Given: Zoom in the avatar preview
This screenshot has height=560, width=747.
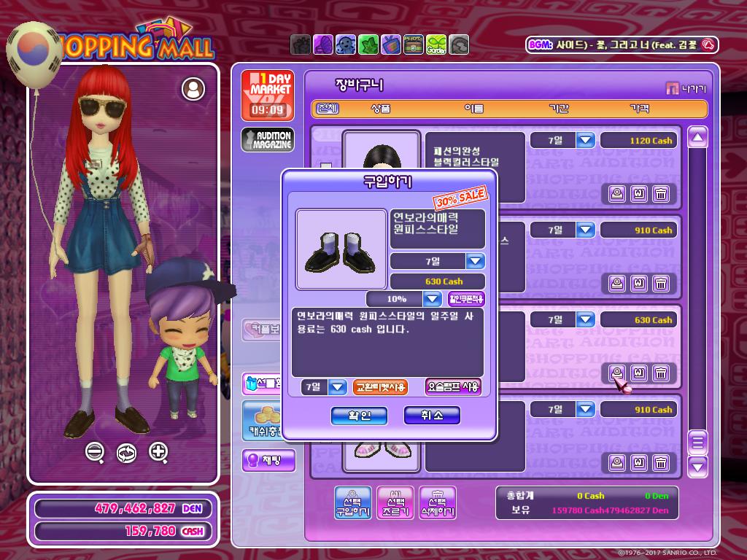Looking at the screenshot, I should click(158, 452).
